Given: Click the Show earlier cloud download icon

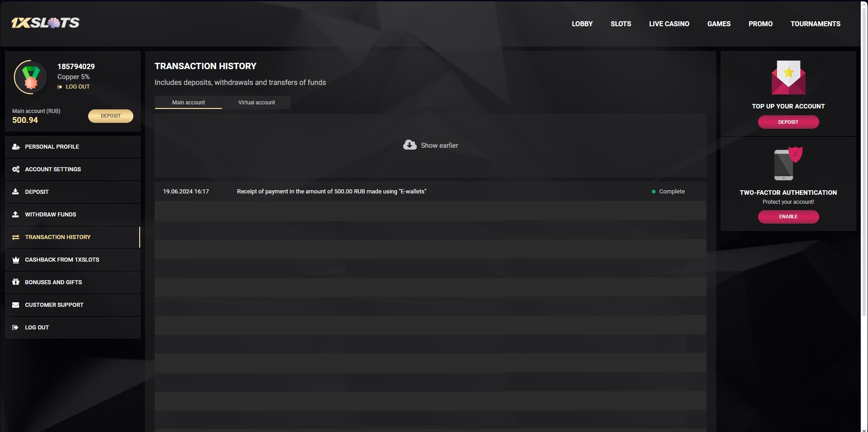Looking at the screenshot, I should coord(410,145).
